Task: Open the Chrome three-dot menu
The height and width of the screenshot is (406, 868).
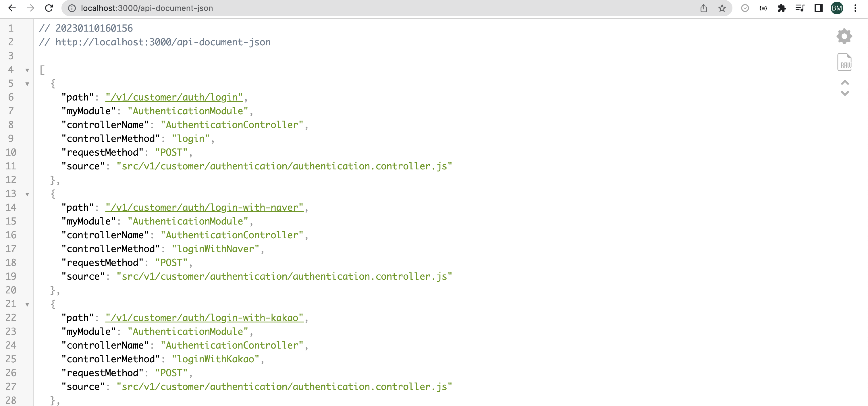Action: pyautogui.click(x=855, y=8)
